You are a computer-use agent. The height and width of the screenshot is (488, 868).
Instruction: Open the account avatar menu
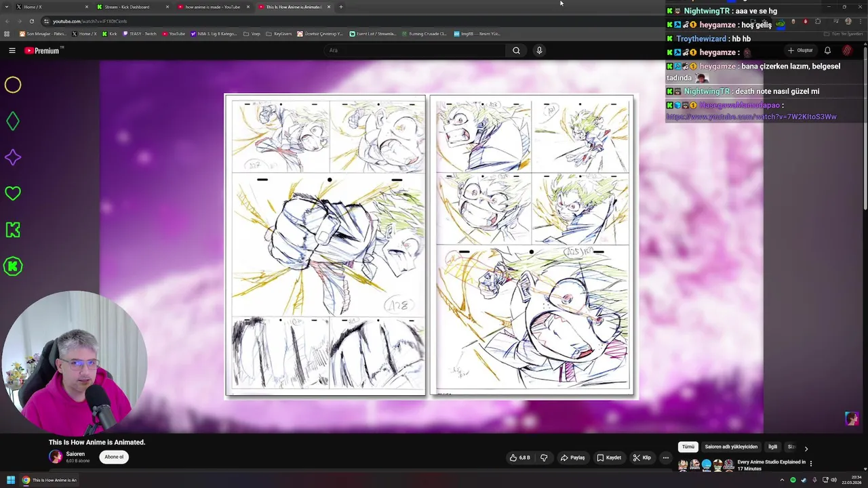(848, 50)
